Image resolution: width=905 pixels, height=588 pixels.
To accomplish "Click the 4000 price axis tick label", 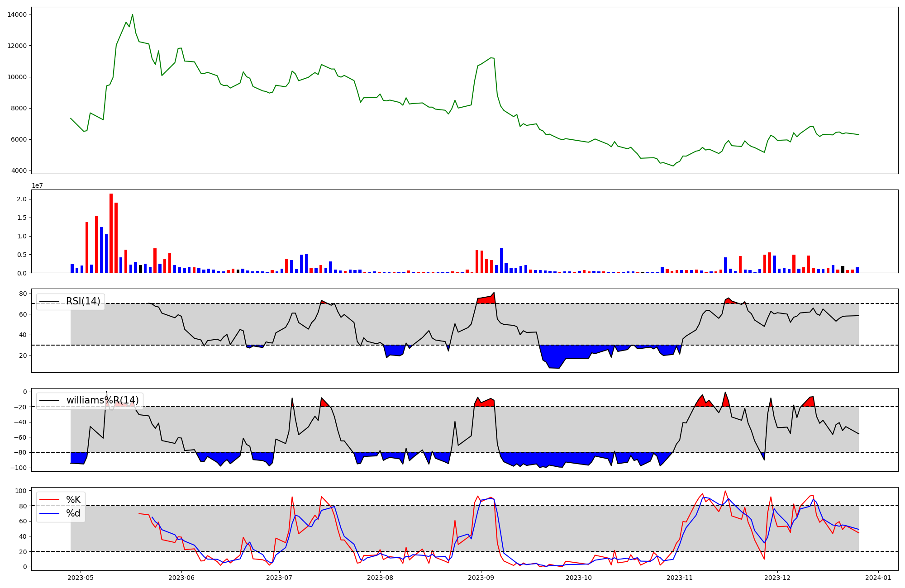I will pyautogui.click(x=19, y=171).
